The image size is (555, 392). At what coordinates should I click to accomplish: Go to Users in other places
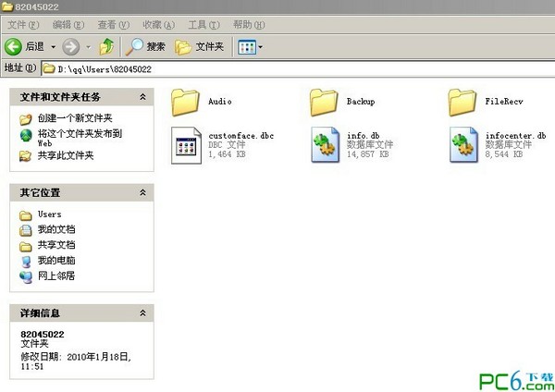point(50,214)
